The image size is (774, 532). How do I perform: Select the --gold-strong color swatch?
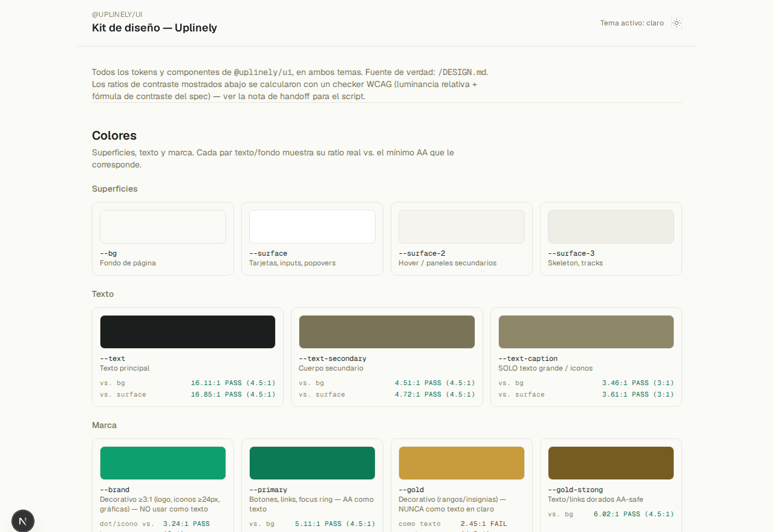pos(611,463)
